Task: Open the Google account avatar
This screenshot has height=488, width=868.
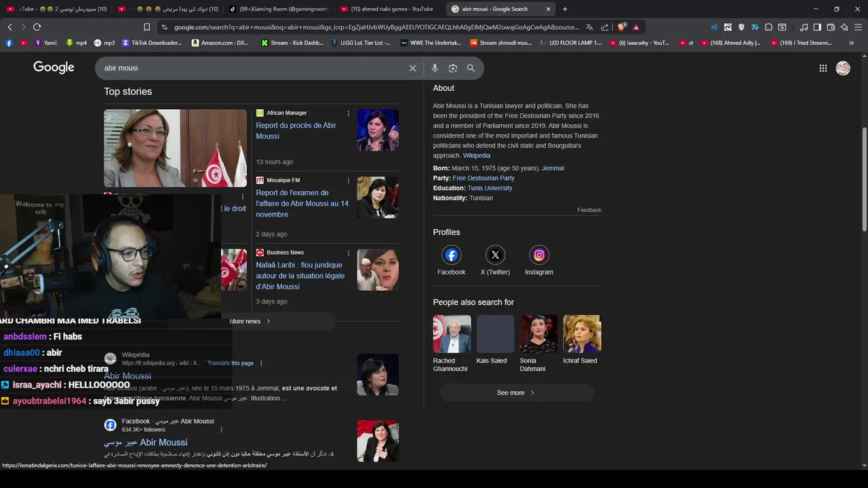Action: 843,68
